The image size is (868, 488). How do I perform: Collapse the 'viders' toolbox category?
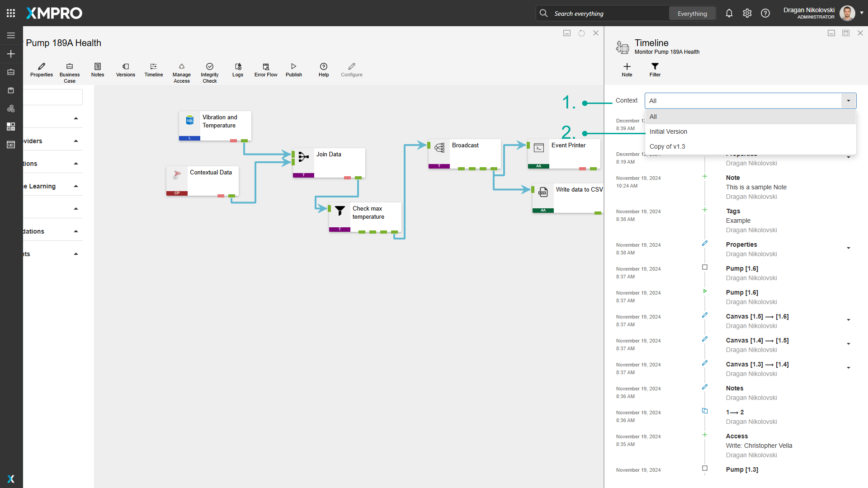tap(76, 141)
